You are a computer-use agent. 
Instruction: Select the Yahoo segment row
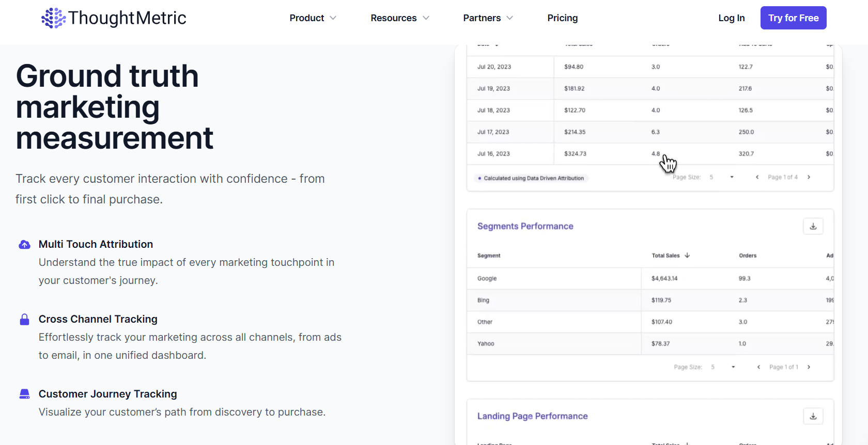[x=650, y=343]
